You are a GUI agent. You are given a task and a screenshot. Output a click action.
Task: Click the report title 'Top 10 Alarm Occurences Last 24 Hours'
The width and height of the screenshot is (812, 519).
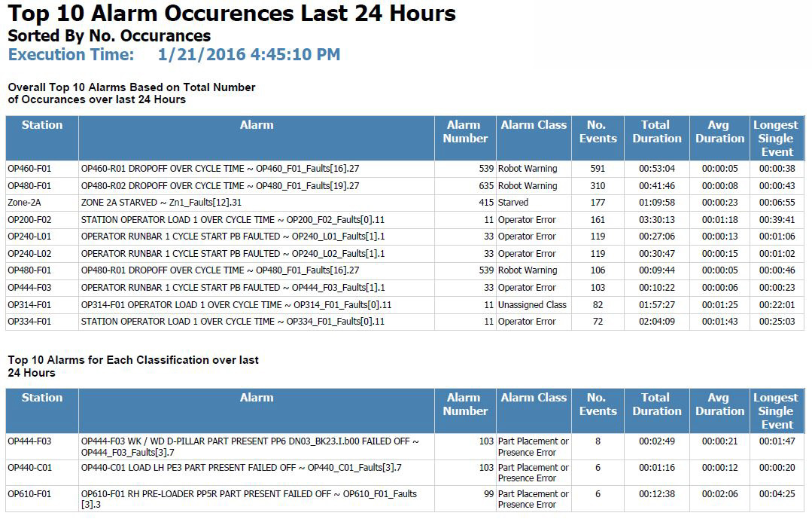tap(232, 14)
